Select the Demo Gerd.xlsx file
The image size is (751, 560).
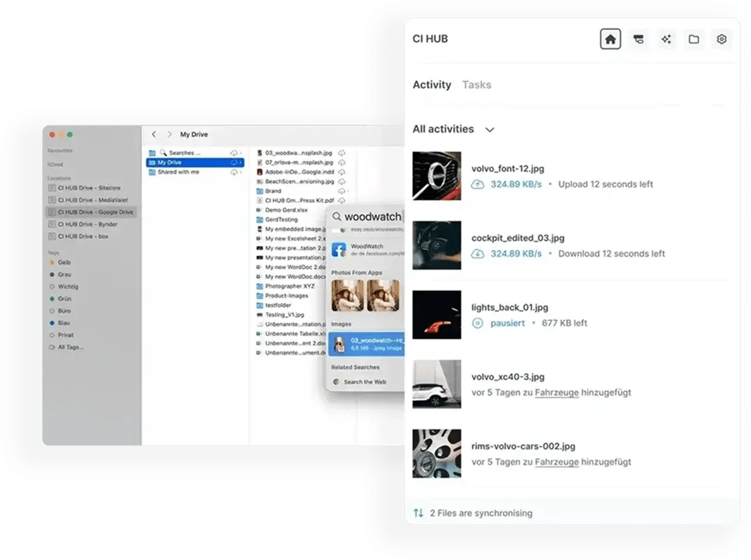point(282,210)
